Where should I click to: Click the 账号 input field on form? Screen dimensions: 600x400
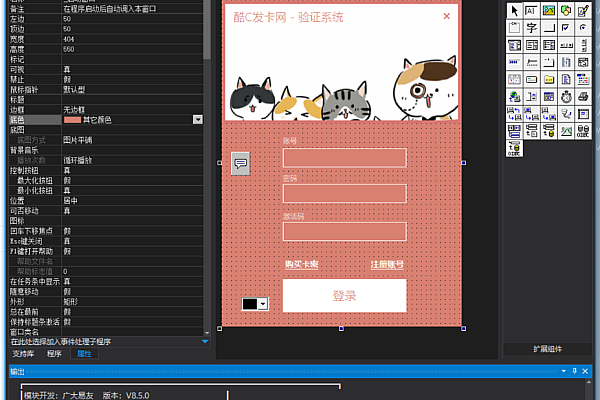344,157
